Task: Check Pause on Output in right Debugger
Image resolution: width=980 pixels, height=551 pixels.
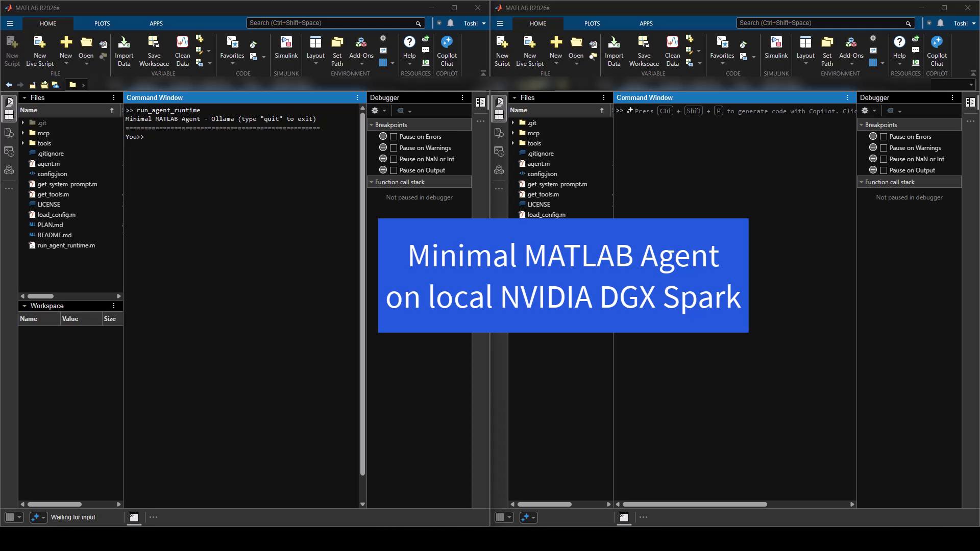Action: click(884, 170)
